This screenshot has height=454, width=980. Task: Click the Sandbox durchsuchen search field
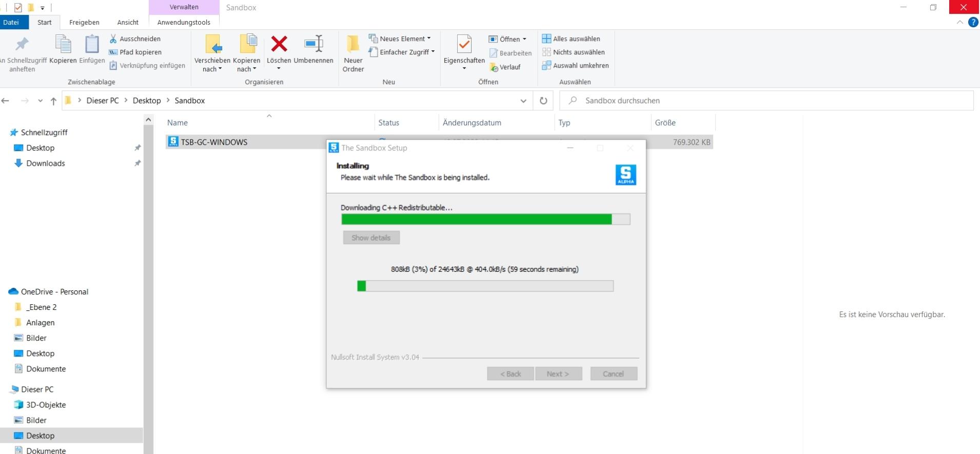[x=767, y=101]
